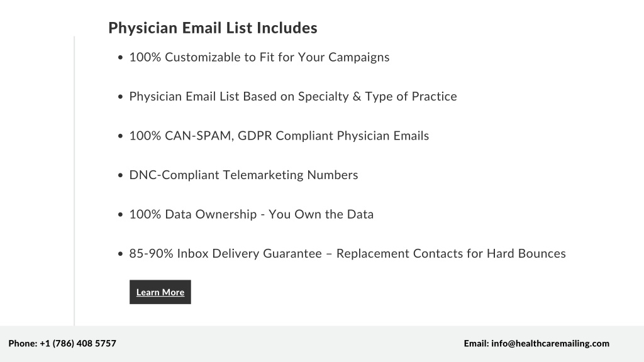Click the info@healthcaremailing.com email address
The height and width of the screenshot is (362, 644).
click(550, 344)
